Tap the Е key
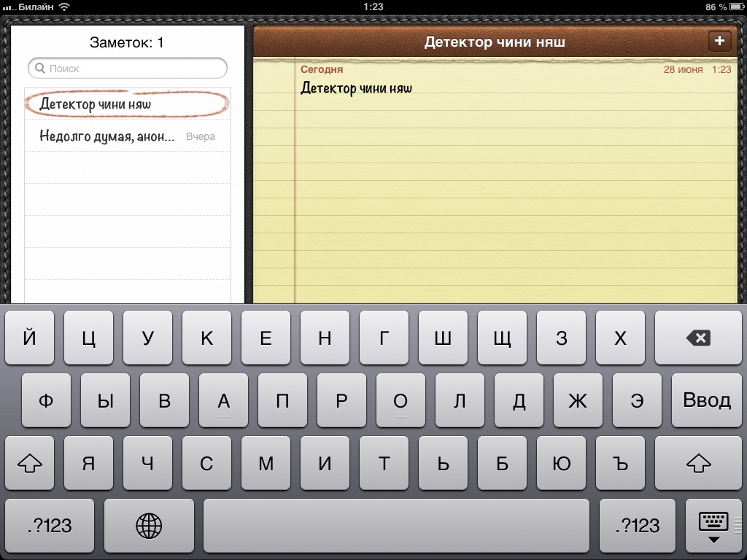The image size is (747, 560). coord(266,338)
